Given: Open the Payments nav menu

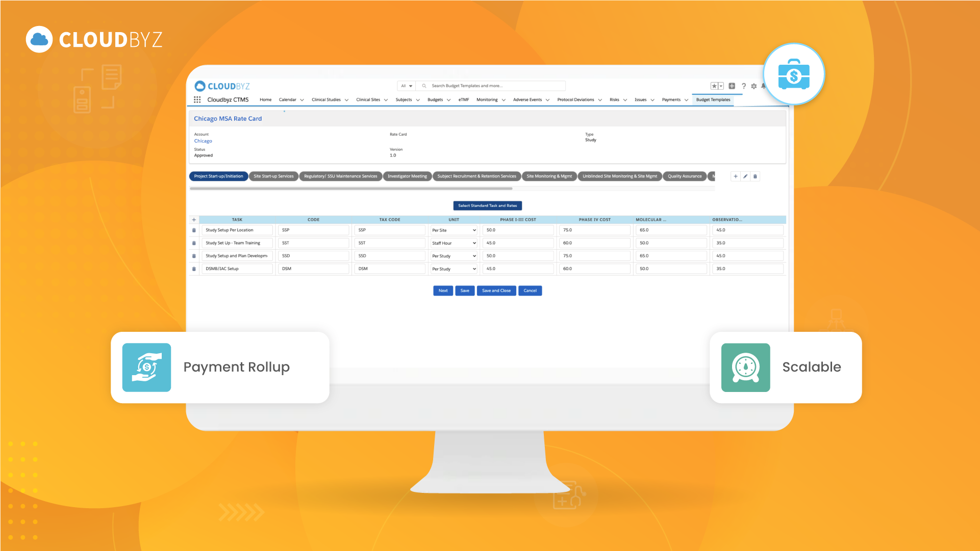Looking at the screenshot, I should pos(675,100).
